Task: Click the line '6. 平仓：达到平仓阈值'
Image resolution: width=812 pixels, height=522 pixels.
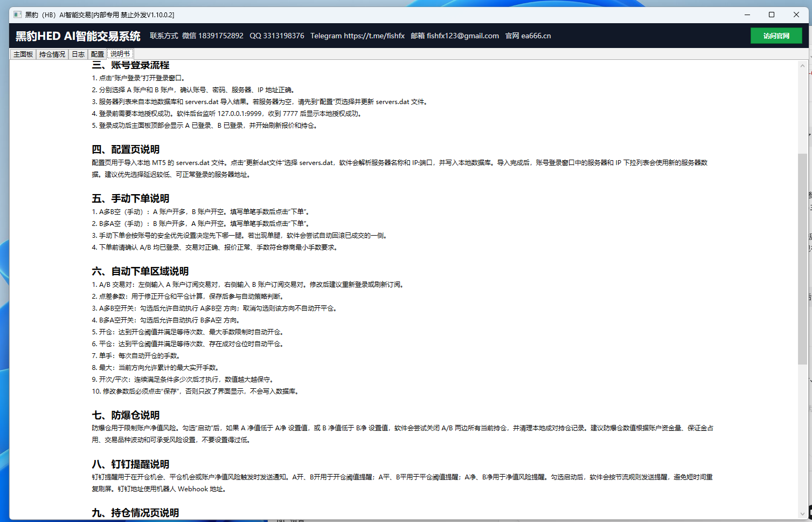Action: (188, 344)
